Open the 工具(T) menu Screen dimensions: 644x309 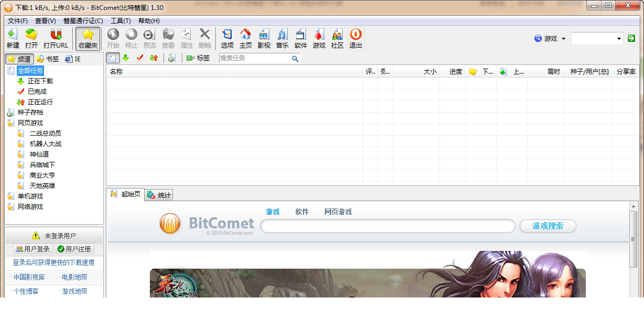coord(121,21)
